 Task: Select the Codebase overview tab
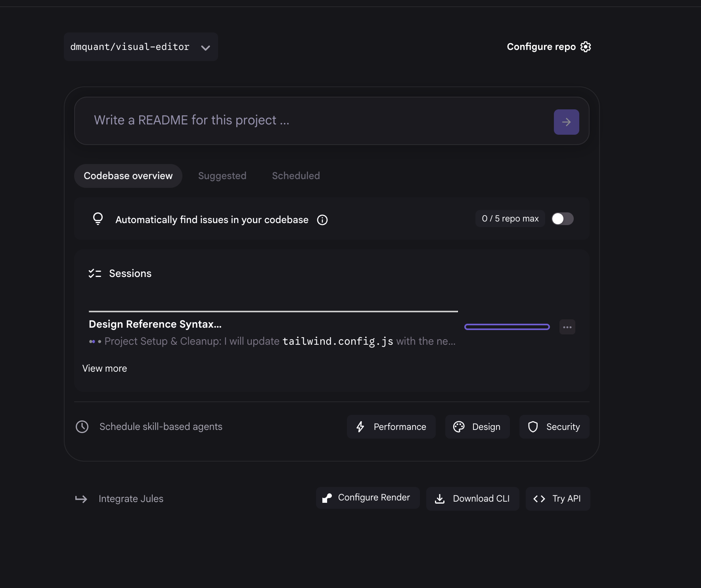tap(128, 176)
